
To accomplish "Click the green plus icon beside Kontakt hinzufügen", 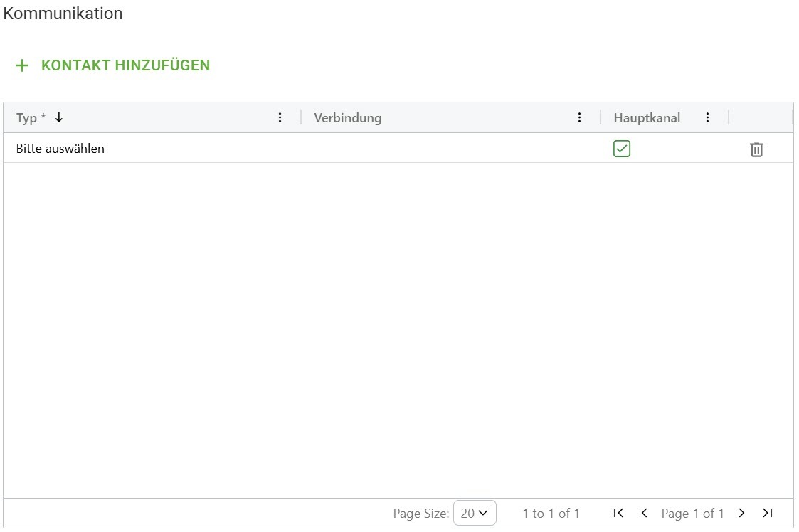I will (x=21, y=65).
